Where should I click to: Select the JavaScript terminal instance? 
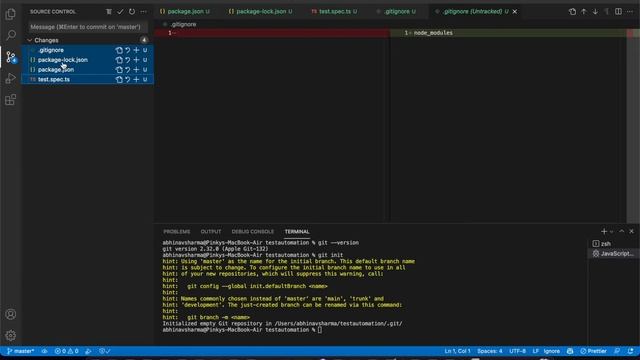pos(612,253)
